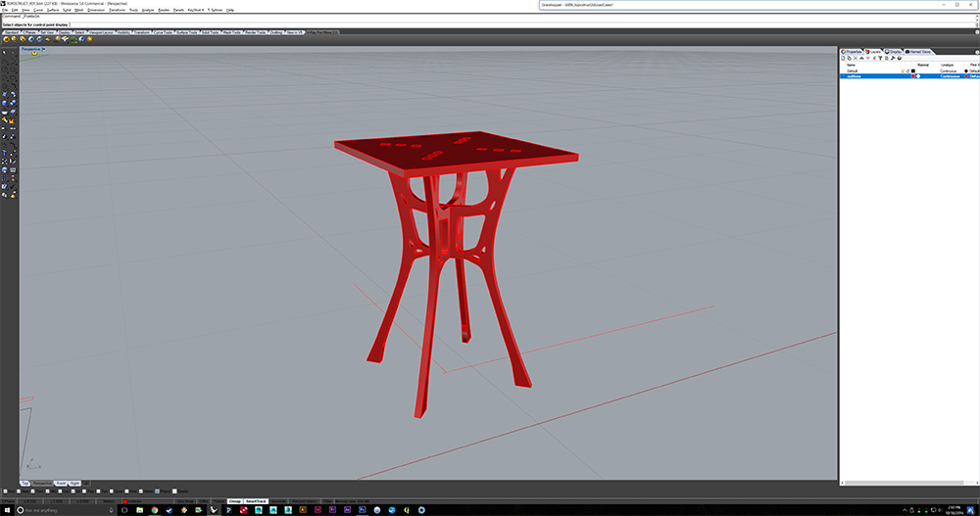
Task: Toggle the Default layer lock icon
Action: (x=907, y=70)
